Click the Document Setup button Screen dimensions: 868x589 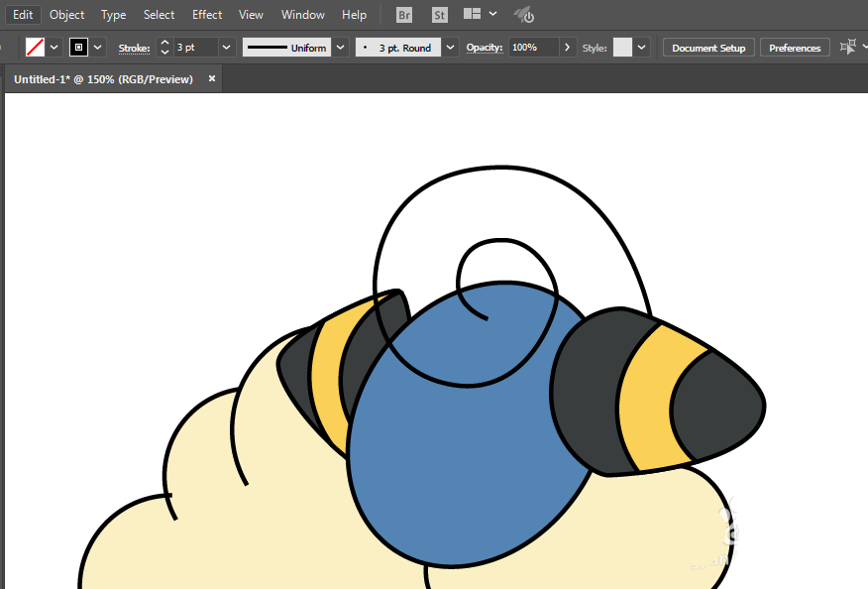click(708, 49)
